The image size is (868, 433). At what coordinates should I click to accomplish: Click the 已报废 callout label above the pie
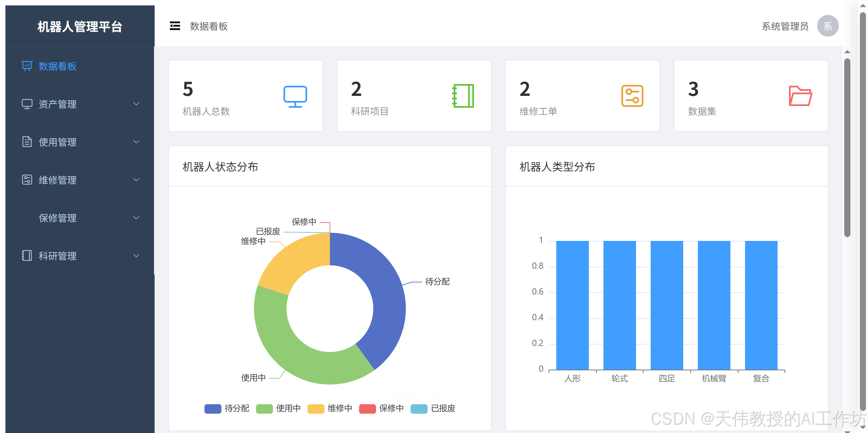tap(268, 231)
